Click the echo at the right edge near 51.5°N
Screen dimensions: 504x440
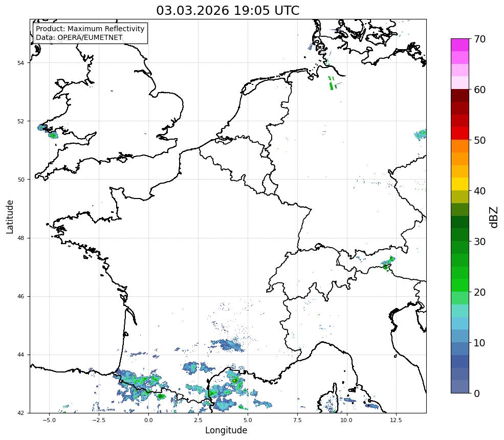[421, 135]
